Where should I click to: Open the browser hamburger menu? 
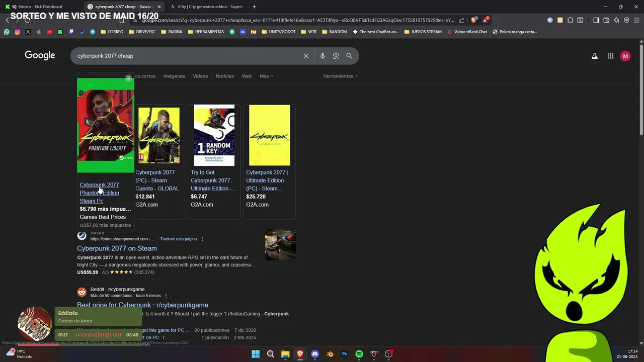point(636,20)
